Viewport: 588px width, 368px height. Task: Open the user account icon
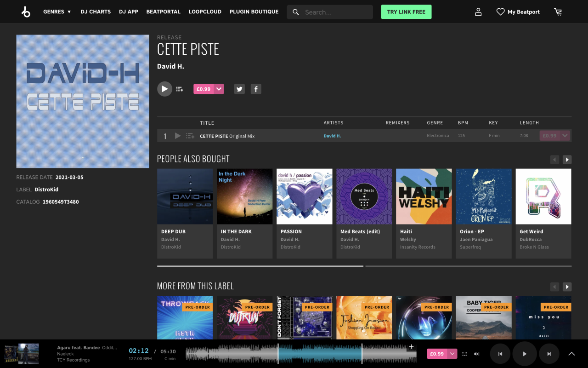[478, 12]
